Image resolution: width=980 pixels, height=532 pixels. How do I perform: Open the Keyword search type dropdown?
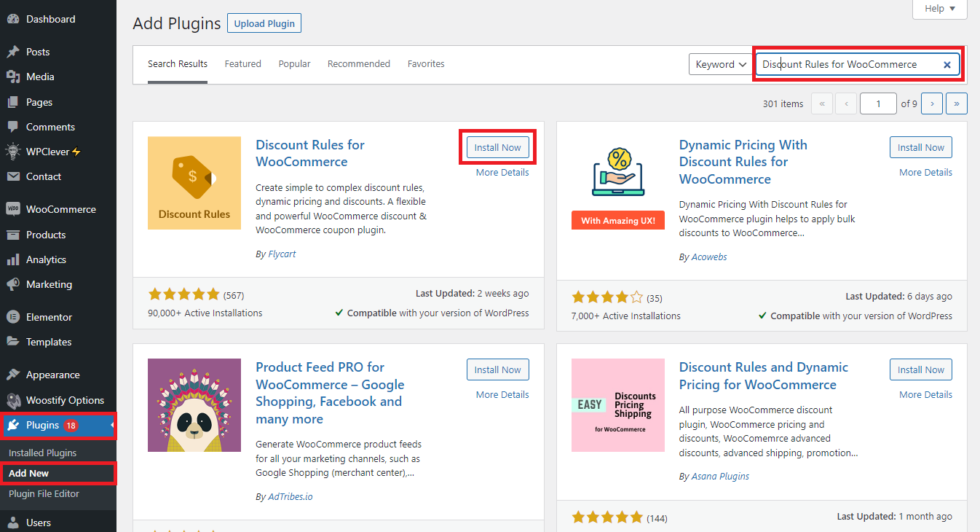pyautogui.click(x=721, y=64)
